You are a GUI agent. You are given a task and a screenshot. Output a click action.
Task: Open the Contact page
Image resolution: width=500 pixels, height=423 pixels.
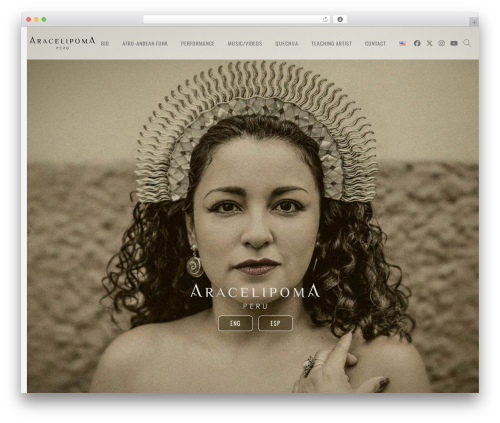click(375, 44)
